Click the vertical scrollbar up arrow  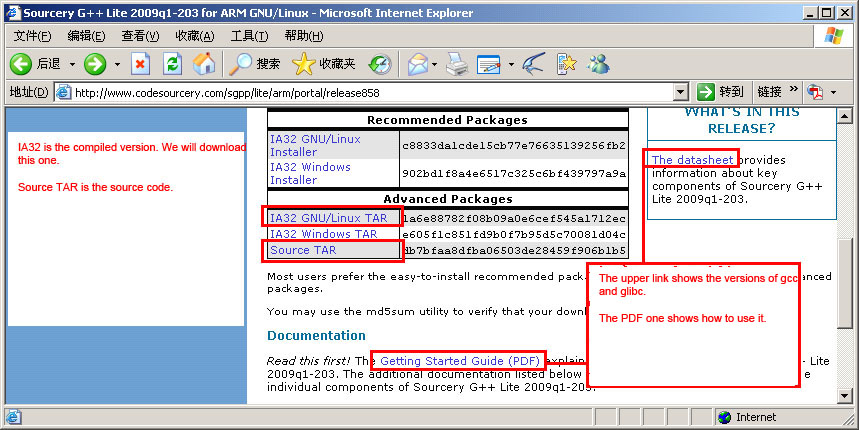845,116
